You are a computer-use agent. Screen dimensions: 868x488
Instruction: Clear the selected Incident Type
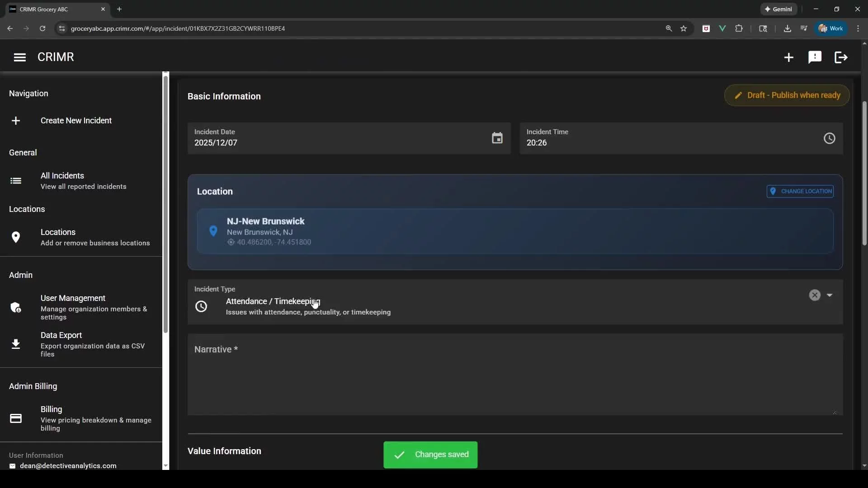(x=815, y=295)
